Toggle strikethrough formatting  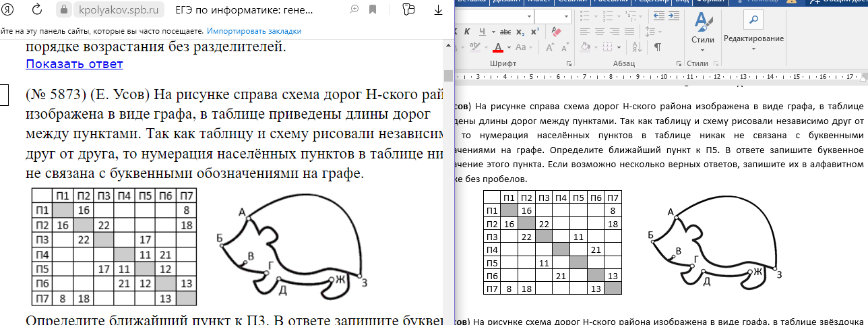[x=506, y=32]
